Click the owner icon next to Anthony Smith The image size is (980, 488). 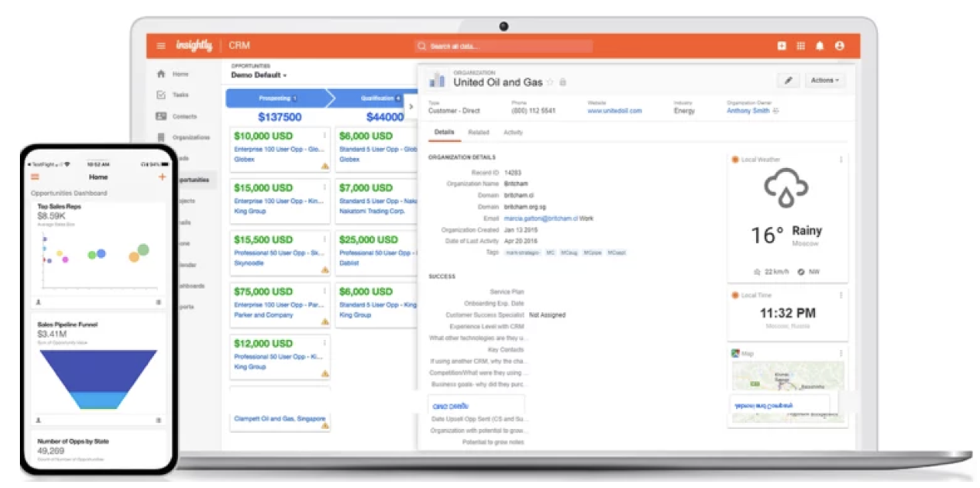(775, 110)
